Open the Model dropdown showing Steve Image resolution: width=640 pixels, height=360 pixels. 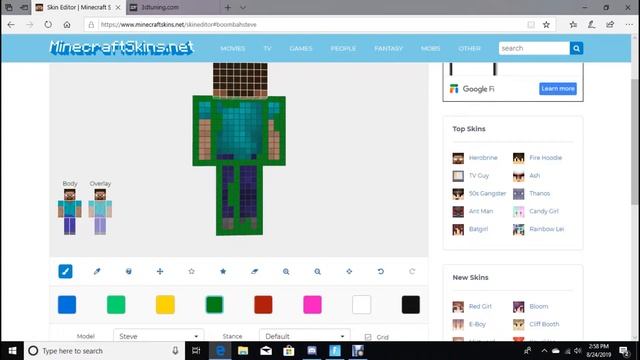tap(158, 336)
